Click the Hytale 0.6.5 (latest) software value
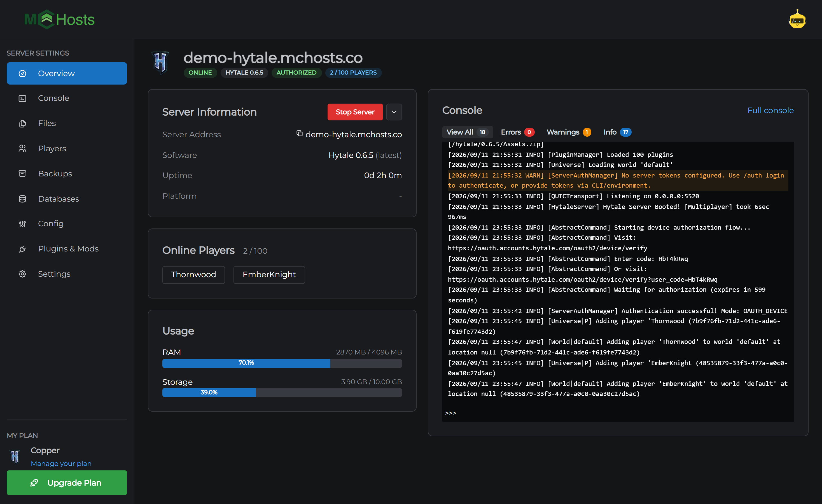This screenshot has width=822, height=504. pyautogui.click(x=365, y=155)
